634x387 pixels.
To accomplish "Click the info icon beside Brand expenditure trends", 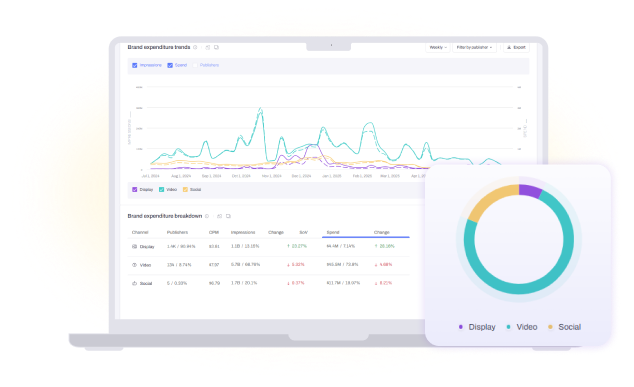I will (195, 47).
